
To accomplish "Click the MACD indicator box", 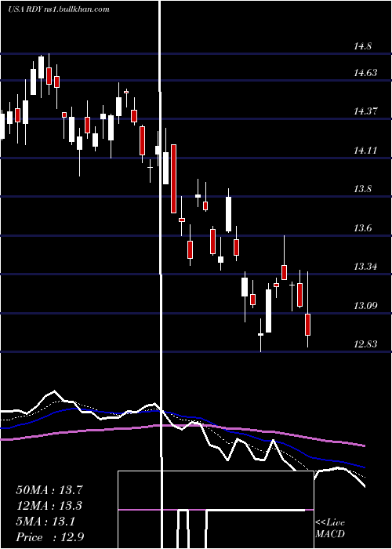I will [x=216, y=510].
